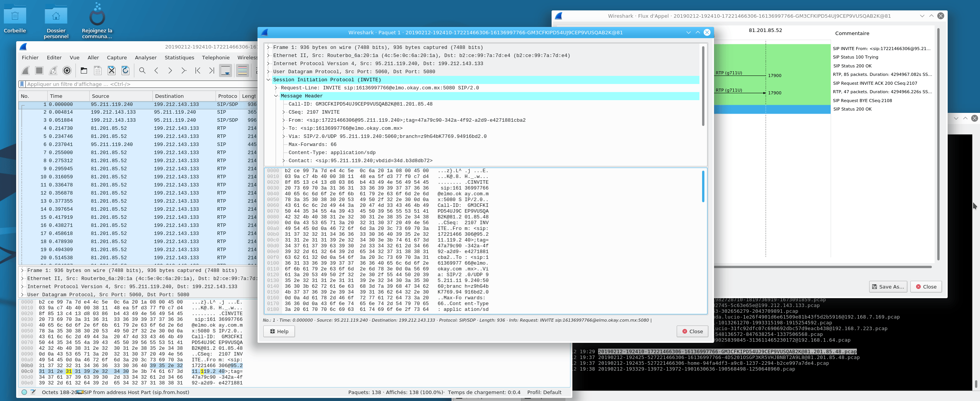The width and height of the screenshot is (980, 401).
Task: Open the Rejoignez la communa... desktop shortcut
Action: (x=97, y=21)
